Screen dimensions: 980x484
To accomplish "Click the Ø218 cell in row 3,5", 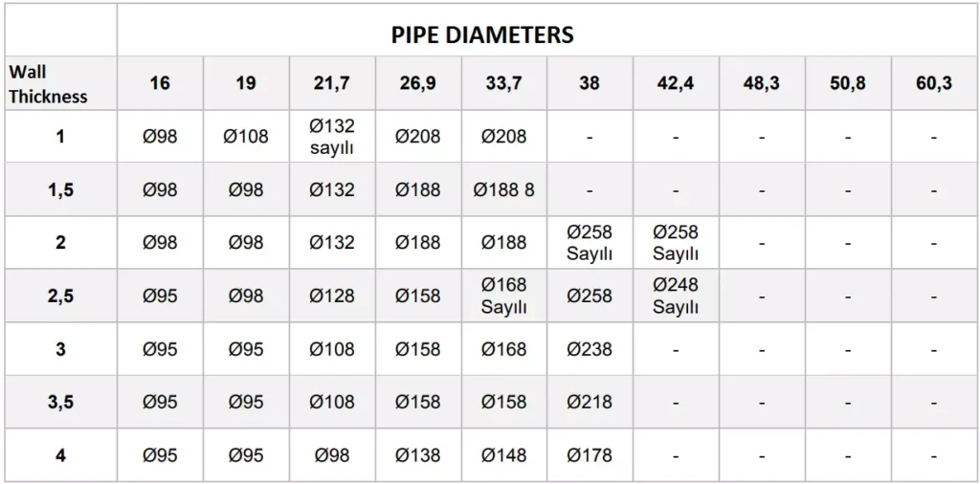I will 590,402.
